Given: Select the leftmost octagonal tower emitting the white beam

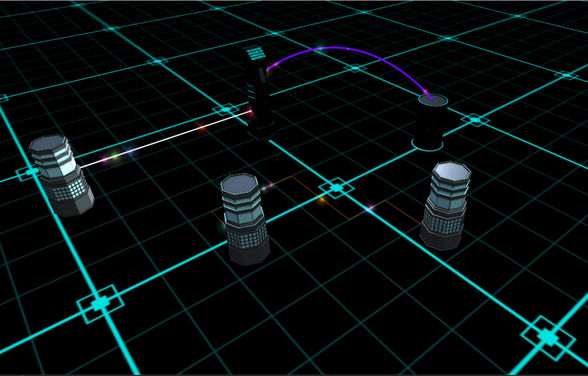Looking at the screenshot, I should pos(61,175).
